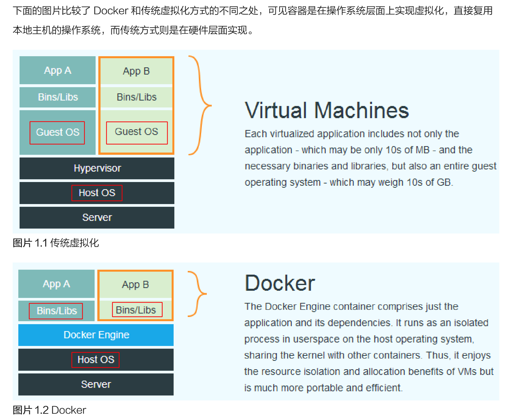This screenshot has height=420, width=530.
Task: Click the line "operating system - which may weigh 10s of GB."
Action: (x=349, y=183)
